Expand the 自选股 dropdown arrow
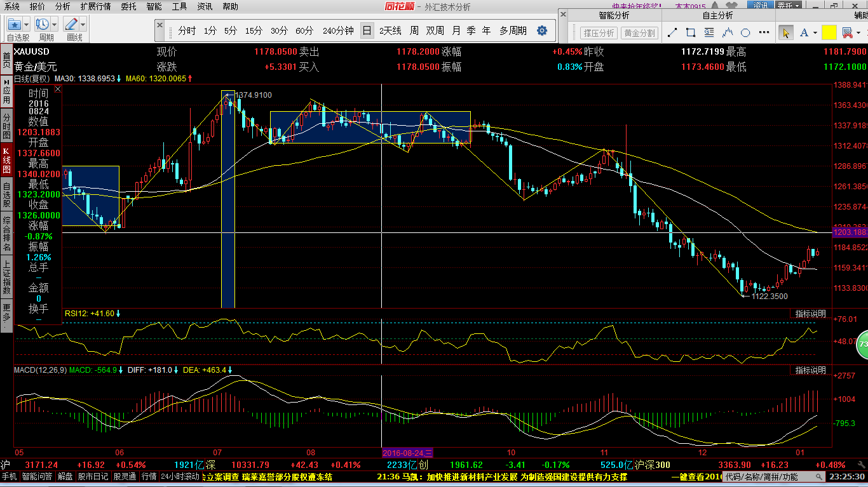This screenshot has height=487, width=868. (x=26, y=24)
